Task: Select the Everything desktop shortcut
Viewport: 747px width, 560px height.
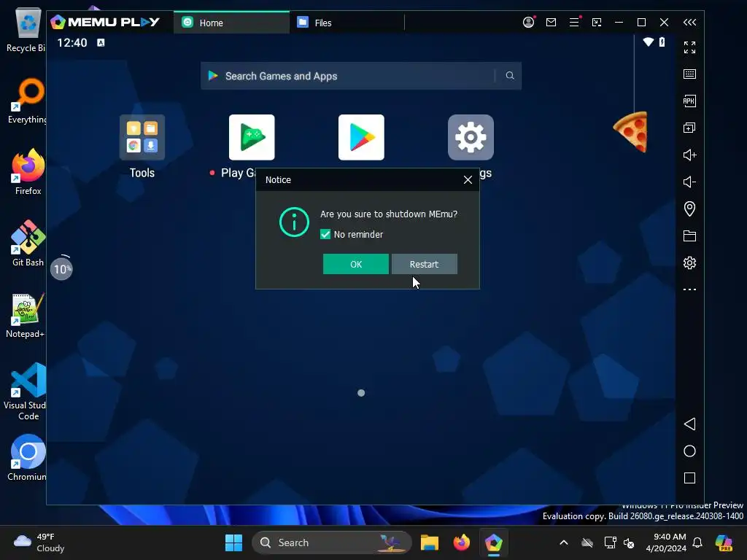Action: click(x=28, y=101)
